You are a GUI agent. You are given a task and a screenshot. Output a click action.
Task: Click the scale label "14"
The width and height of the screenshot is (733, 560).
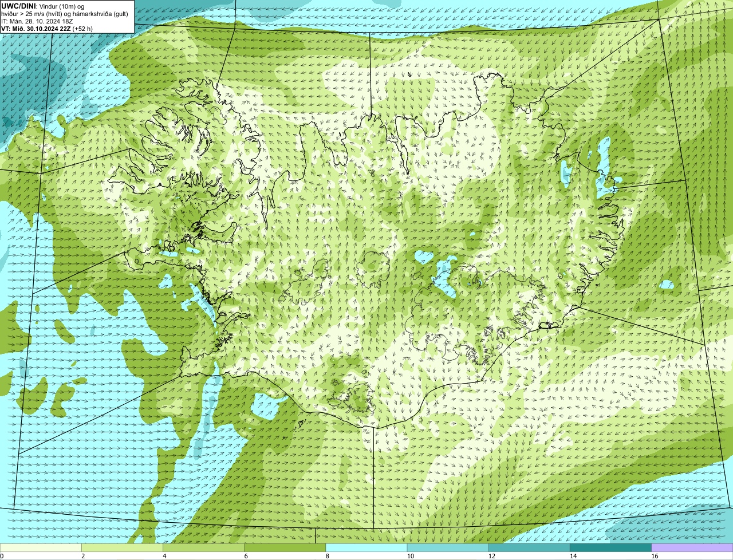(573, 556)
